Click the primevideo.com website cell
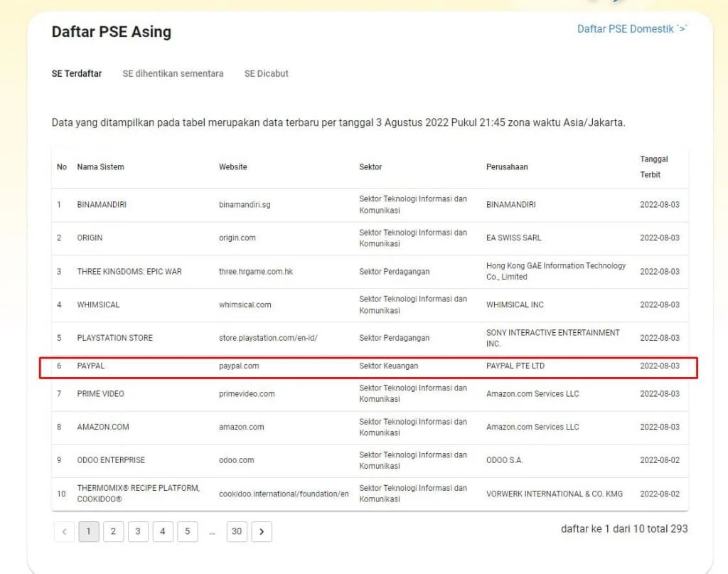This screenshot has width=728, height=574. 247,394
